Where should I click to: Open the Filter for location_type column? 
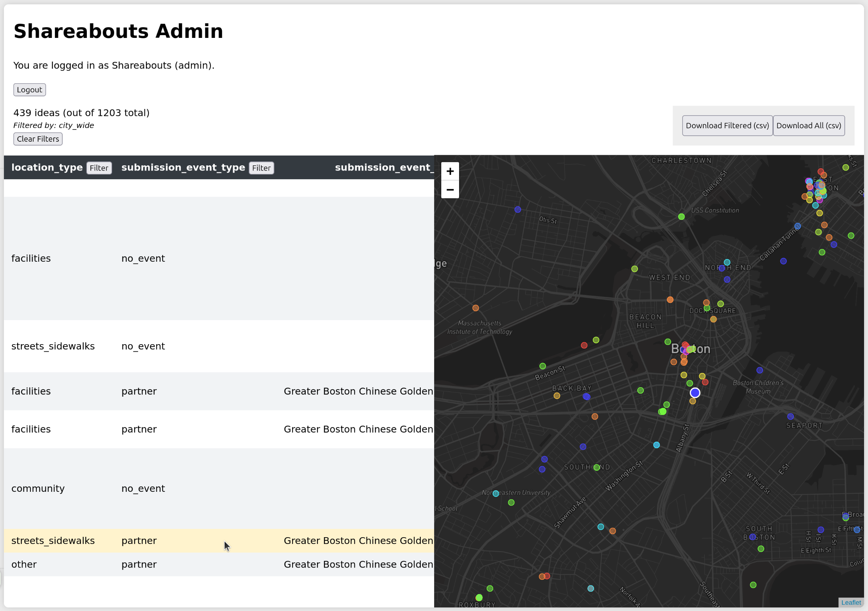click(x=99, y=168)
